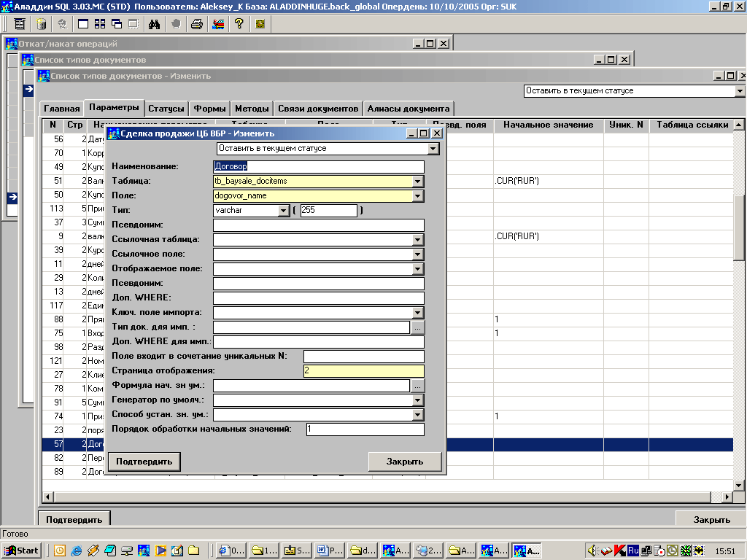The width and height of the screenshot is (747, 560).
Task: Cascade windows with the overlapping windows icon
Action: pyautogui.click(x=117, y=24)
